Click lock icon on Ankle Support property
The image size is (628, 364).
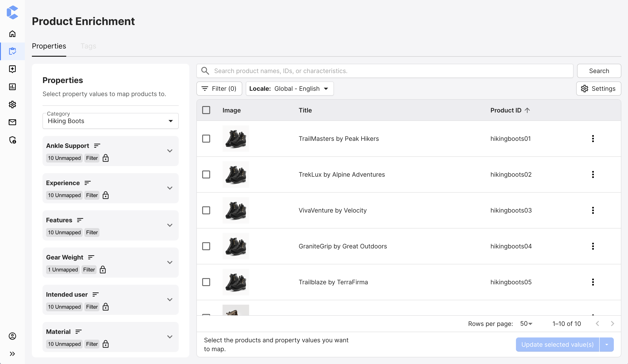106,158
